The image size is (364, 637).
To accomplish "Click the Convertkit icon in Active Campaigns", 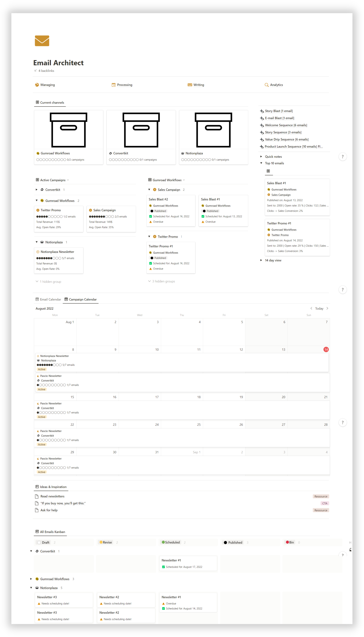I will [42, 190].
